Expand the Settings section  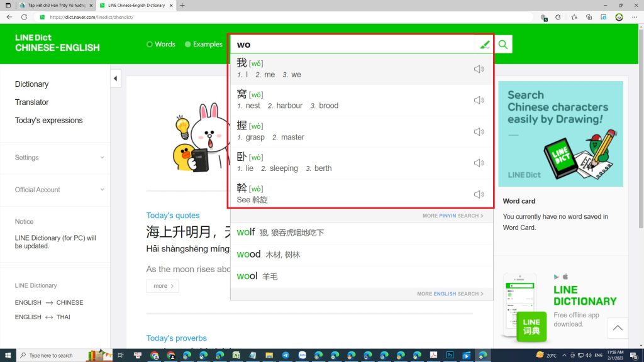(59, 158)
